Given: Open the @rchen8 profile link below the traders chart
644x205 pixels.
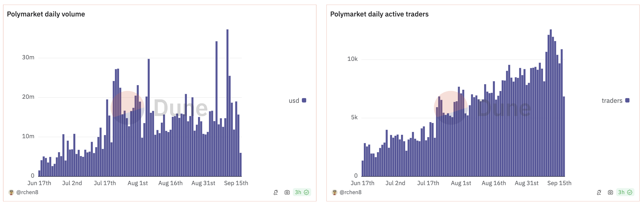Looking at the screenshot, I should coord(351,192).
